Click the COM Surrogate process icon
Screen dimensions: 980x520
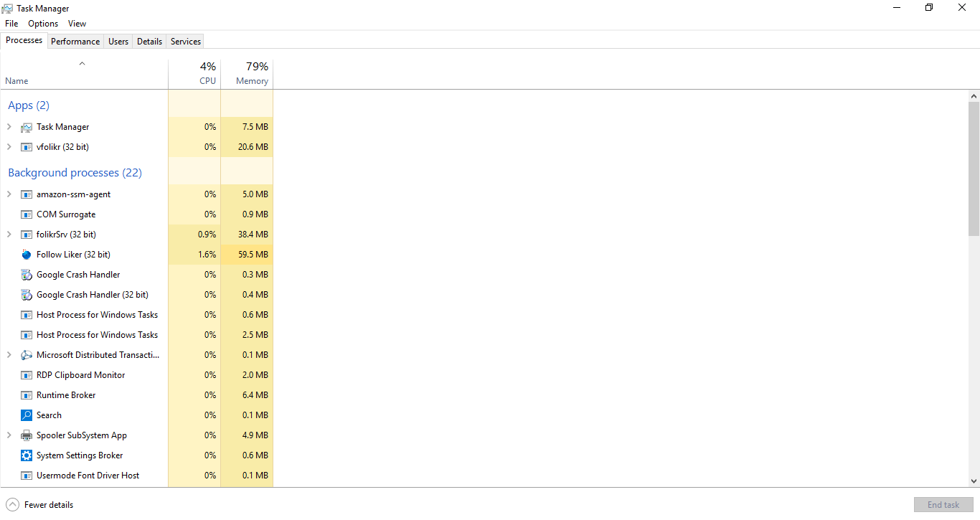point(27,214)
